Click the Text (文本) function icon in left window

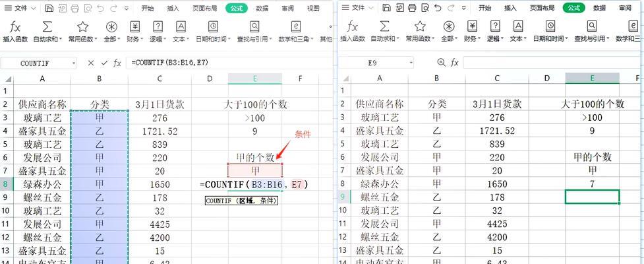click(x=181, y=27)
